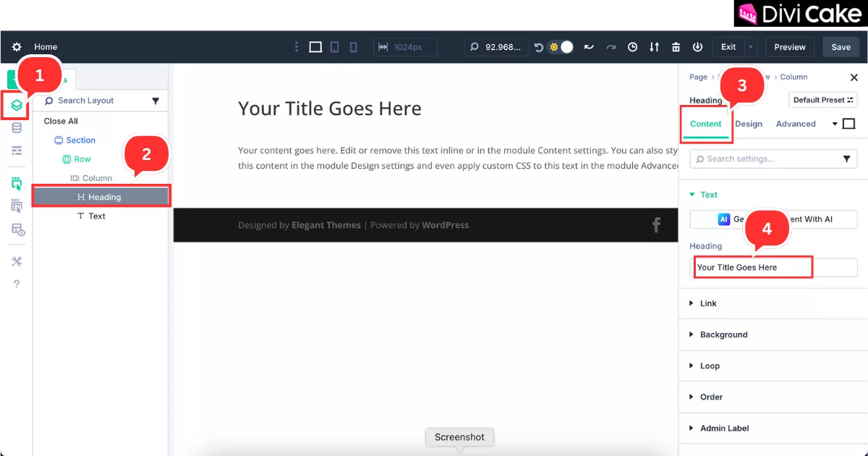
Task: Open the help question mark icon
Action: click(x=17, y=284)
